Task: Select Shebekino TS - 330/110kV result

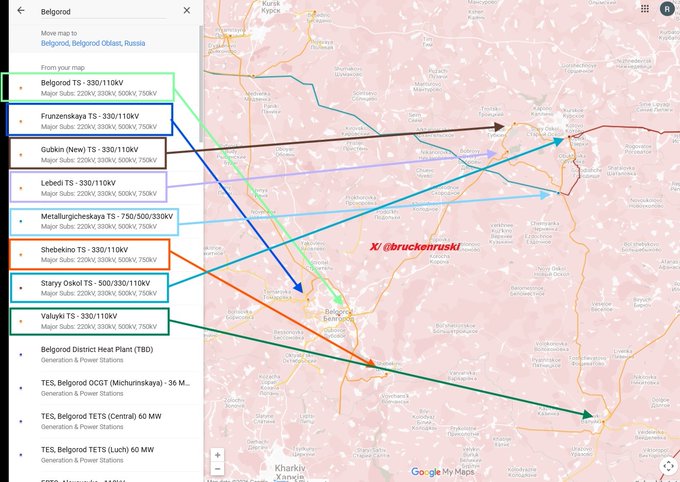Action: click(x=104, y=255)
